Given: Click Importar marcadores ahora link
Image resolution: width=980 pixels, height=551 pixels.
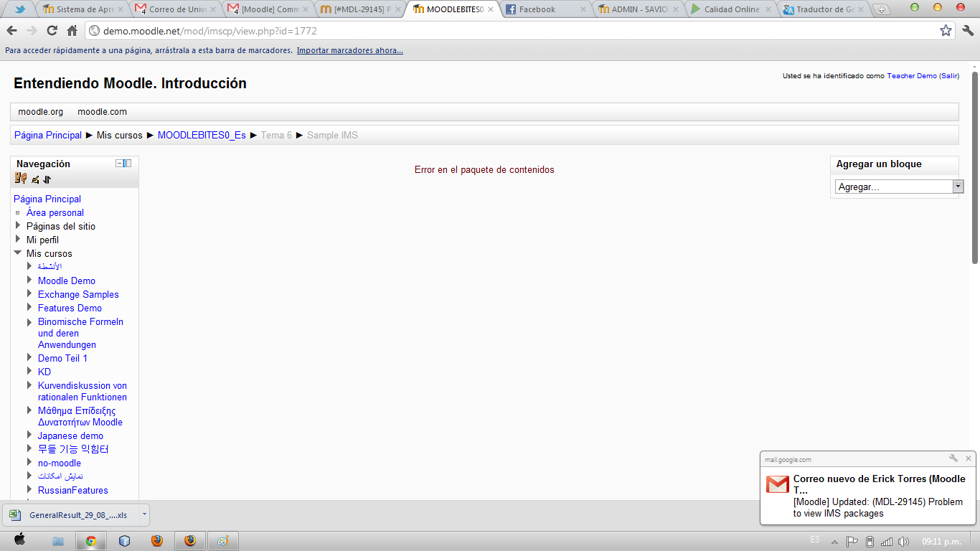Looking at the screenshot, I should pyautogui.click(x=350, y=50).
